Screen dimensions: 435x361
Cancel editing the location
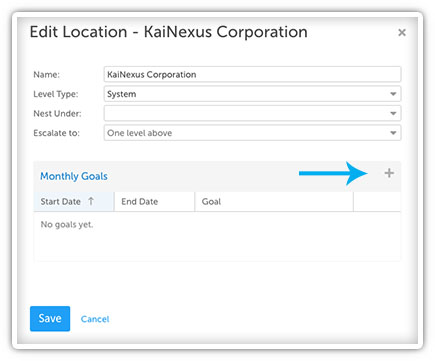[x=95, y=319]
